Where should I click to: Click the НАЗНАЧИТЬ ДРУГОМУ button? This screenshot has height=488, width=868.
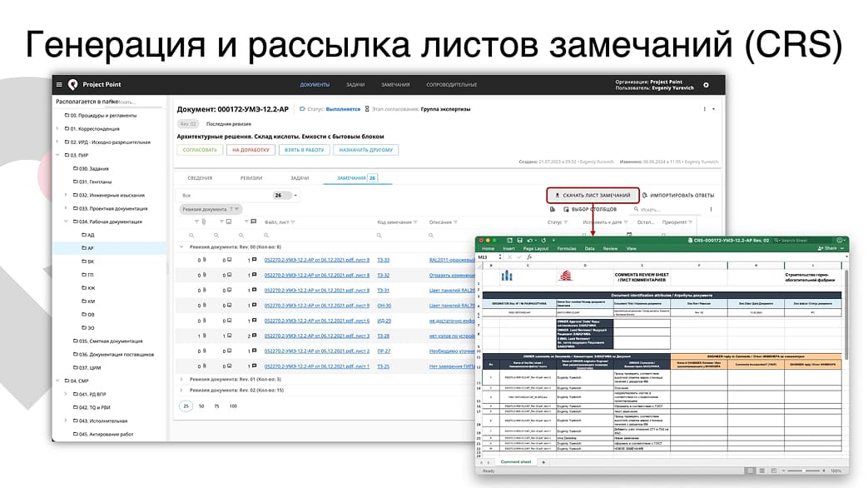366,150
